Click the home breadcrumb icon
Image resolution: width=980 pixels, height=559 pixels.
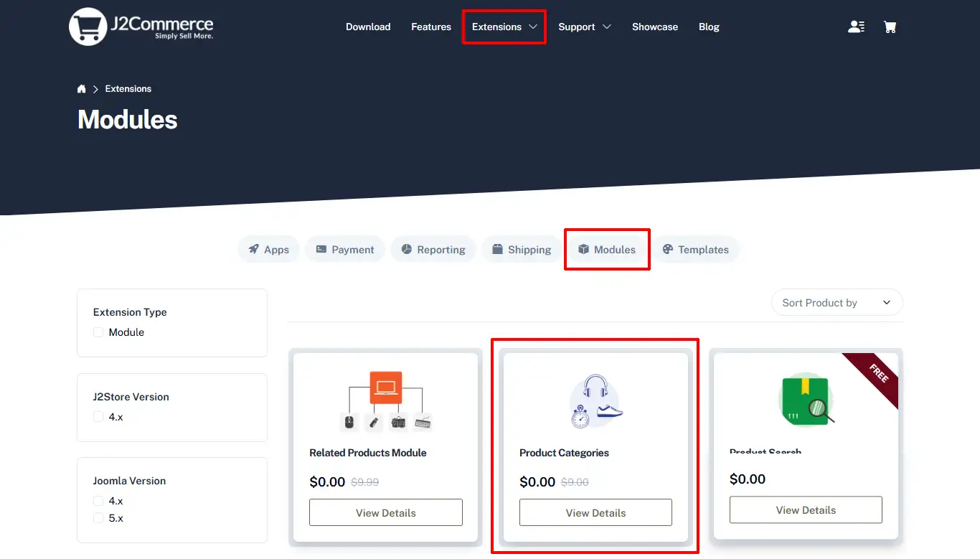click(82, 89)
